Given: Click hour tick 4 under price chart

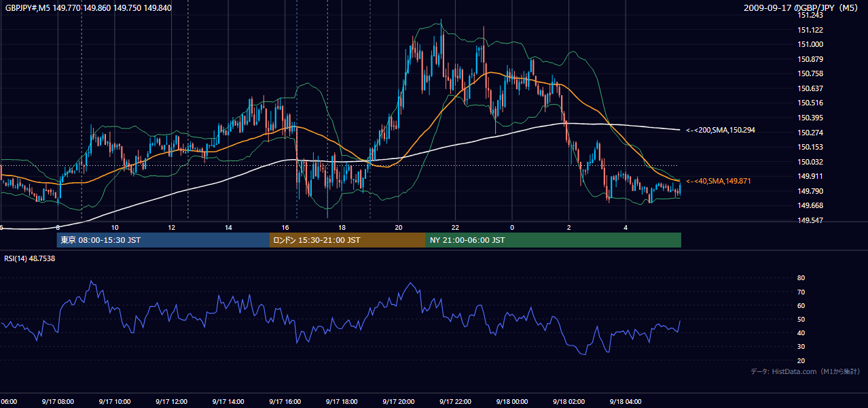Looking at the screenshot, I should (626, 228).
